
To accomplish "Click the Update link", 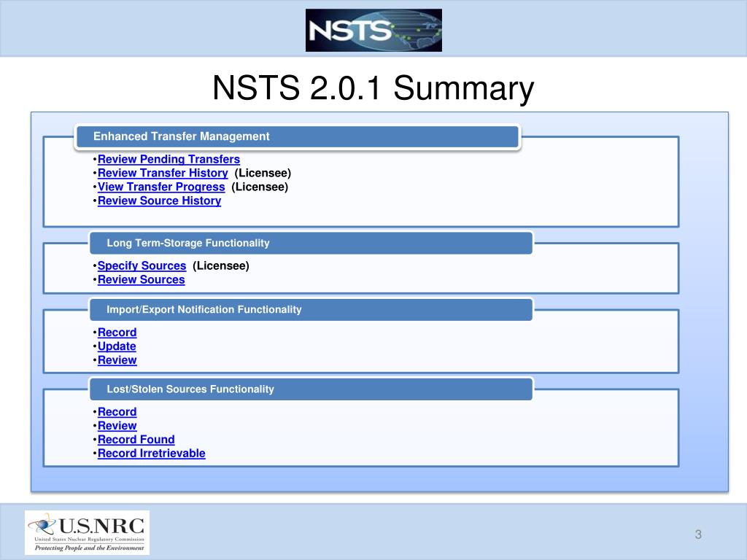I will 117,346.
